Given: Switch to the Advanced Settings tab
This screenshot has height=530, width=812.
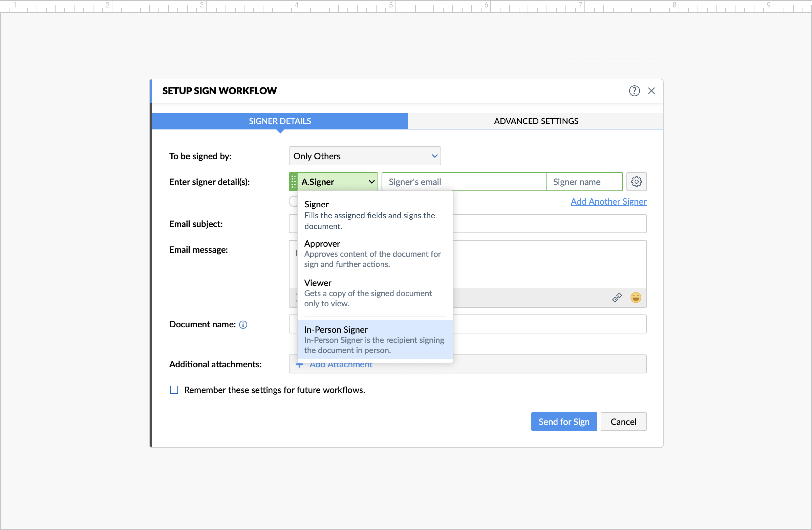Looking at the screenshot, I should click(536, 121).
